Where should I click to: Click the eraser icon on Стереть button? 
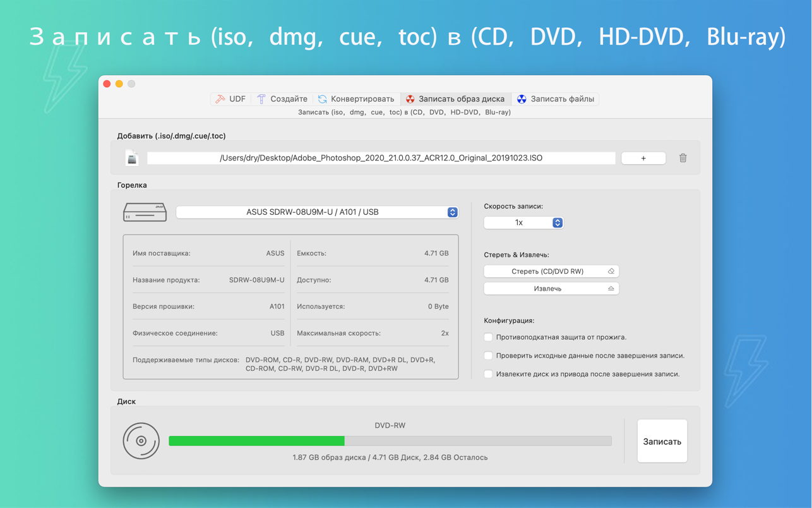coord(611,271)
